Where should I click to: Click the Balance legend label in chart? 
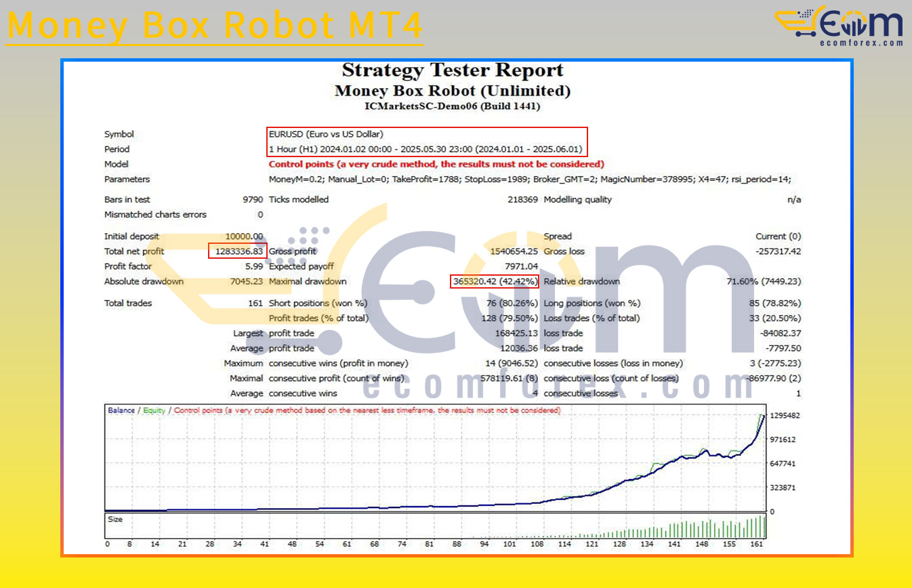(x=121, y=411)
